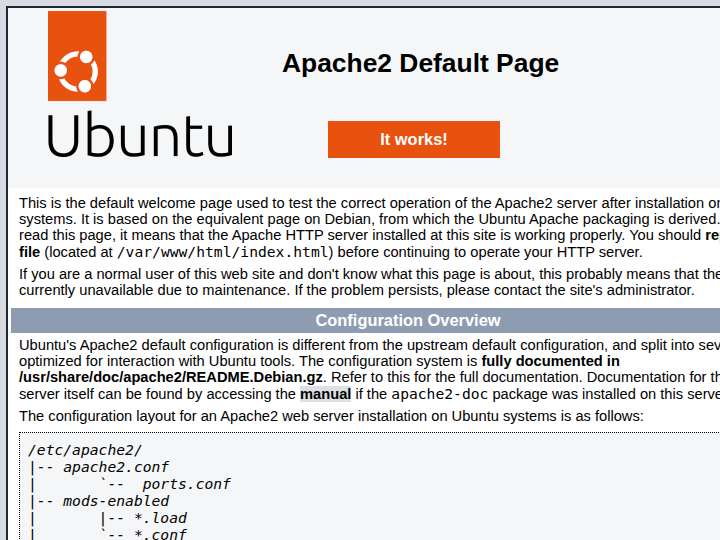Click the "apache2.conf" tree entry
This screenshot has height=540, width=720.
(116, 467)
